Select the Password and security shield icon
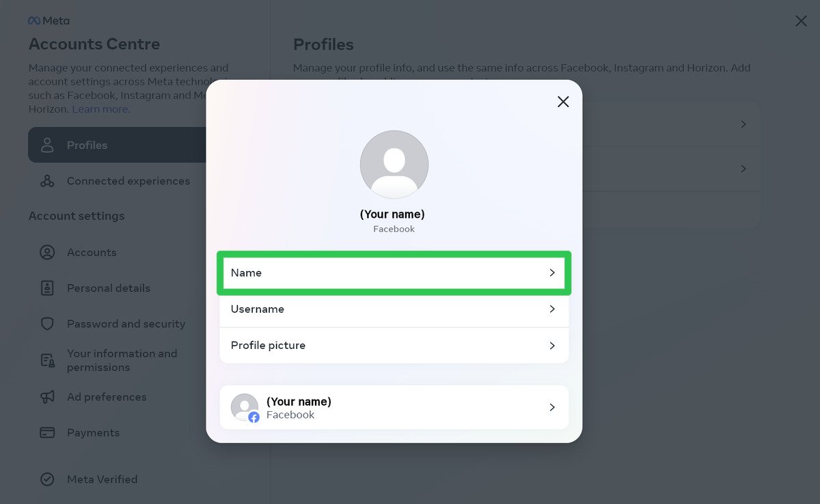The height and width of the screenshot is (504, 820). 46,323
